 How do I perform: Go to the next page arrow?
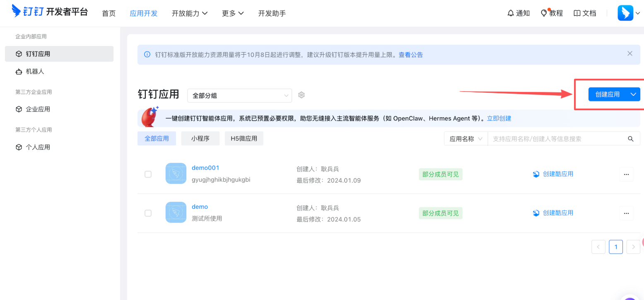point(633,247)
